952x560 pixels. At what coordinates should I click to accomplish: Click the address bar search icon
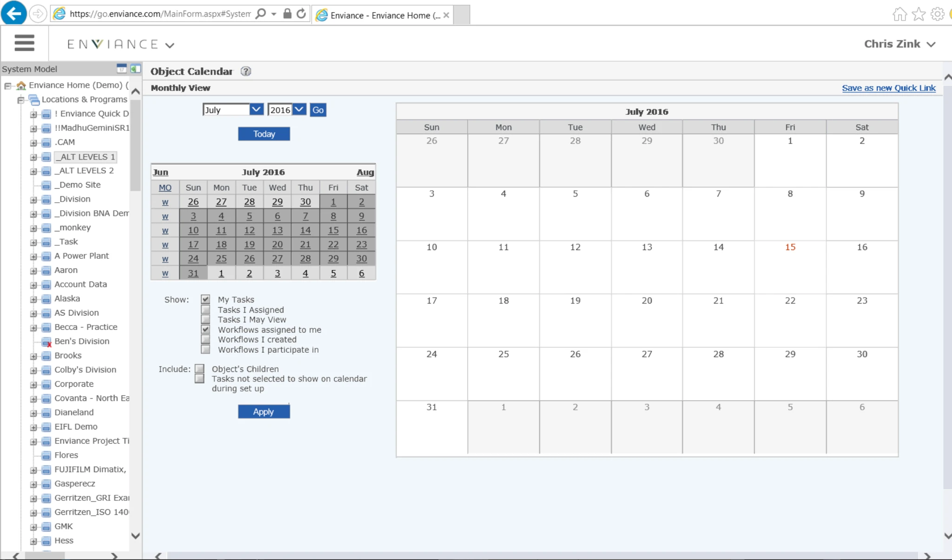(261, 13)
